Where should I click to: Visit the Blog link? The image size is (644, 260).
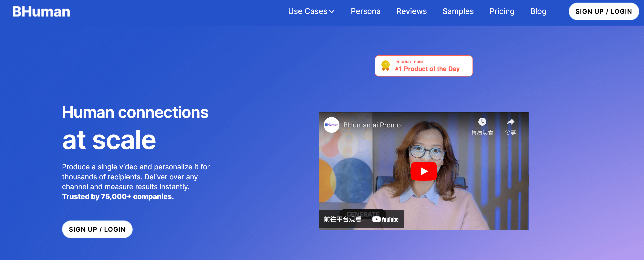[538, 11]
